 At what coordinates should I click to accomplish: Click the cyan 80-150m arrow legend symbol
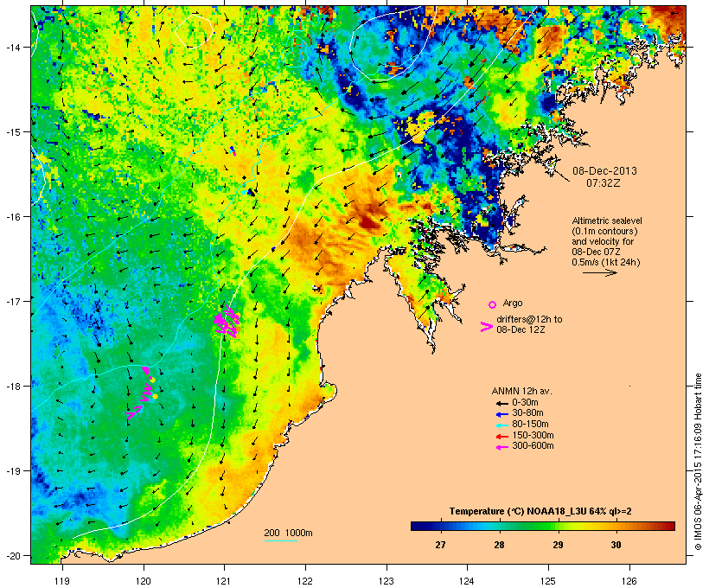click(502, 425)
